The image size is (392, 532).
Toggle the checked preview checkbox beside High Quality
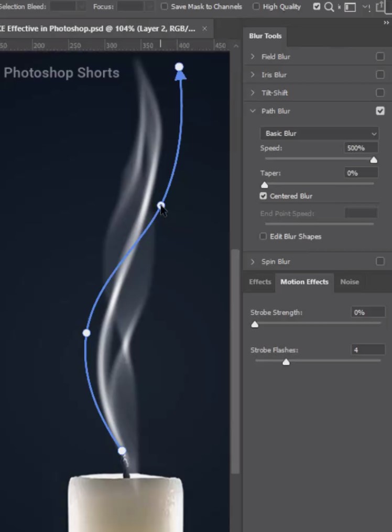pyautogui.click(x=317, y=7)
